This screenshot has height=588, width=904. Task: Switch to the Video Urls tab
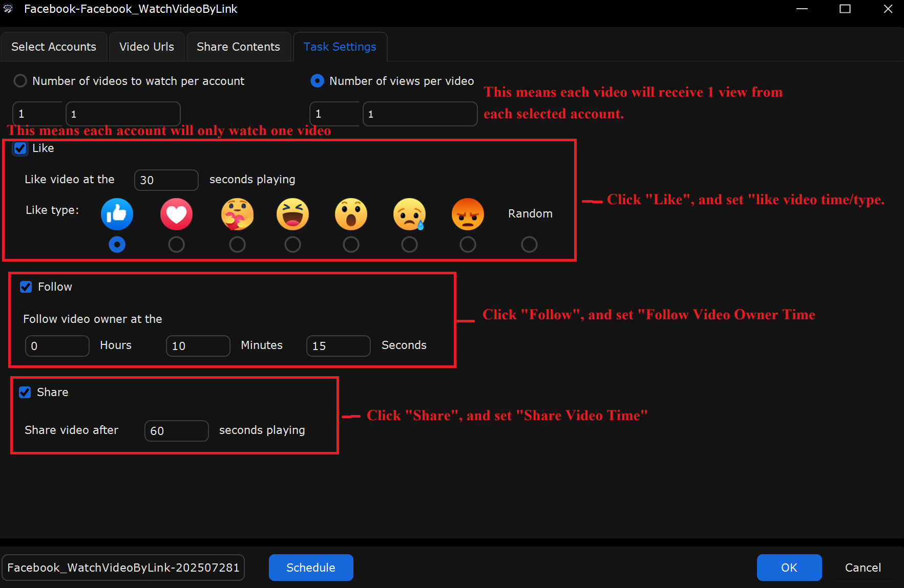click(x=146, y=47)
